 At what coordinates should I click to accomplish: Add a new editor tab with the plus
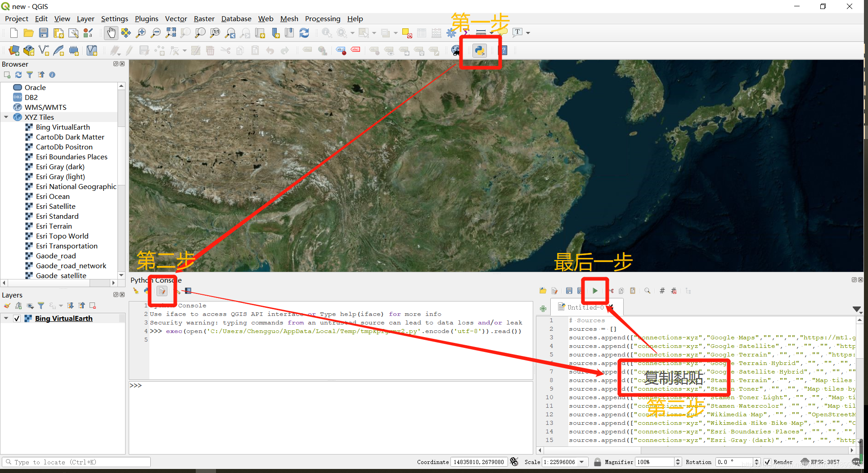543,308
